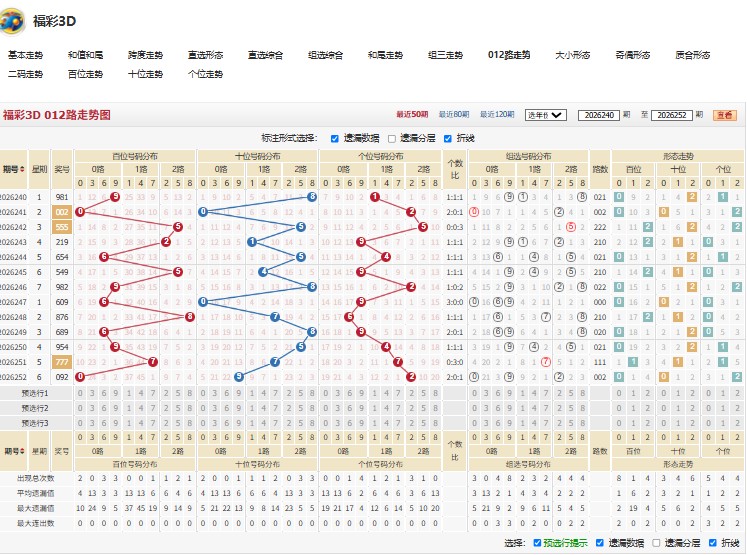
Task: Open 基本走势 page
Action: click(x=25, y=55)
